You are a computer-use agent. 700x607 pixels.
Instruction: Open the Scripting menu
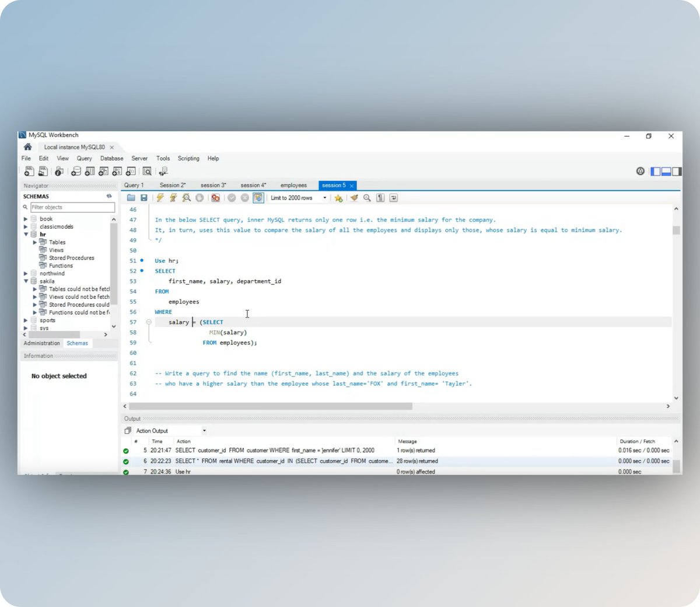[x=188, y=158]
